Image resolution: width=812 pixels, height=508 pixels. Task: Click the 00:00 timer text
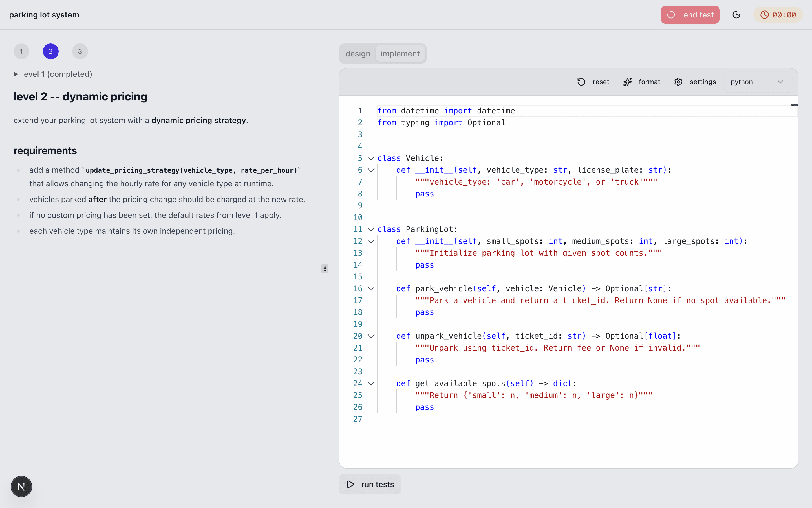[x=784, y=15]
